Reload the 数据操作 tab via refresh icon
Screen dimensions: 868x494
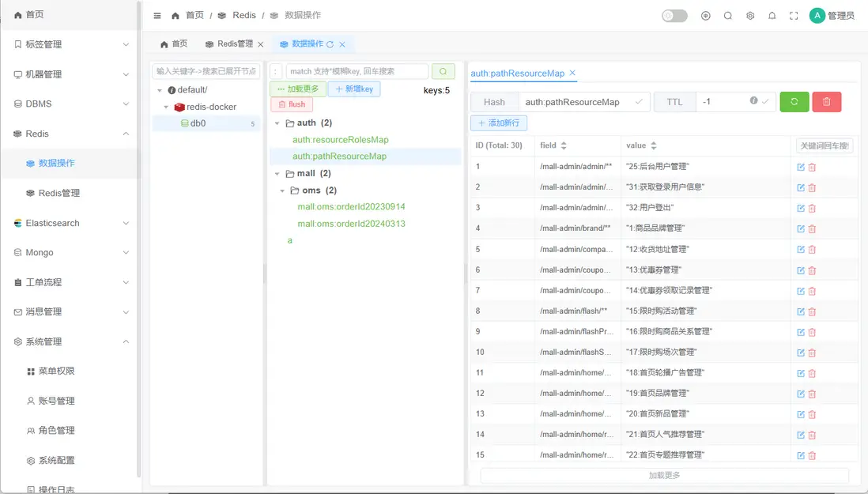point(330,44)
